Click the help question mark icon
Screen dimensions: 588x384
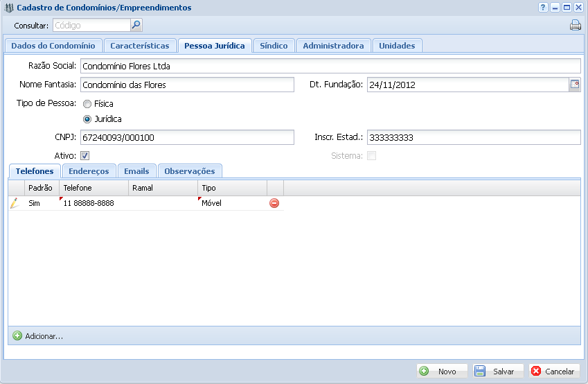pos(543,8)
